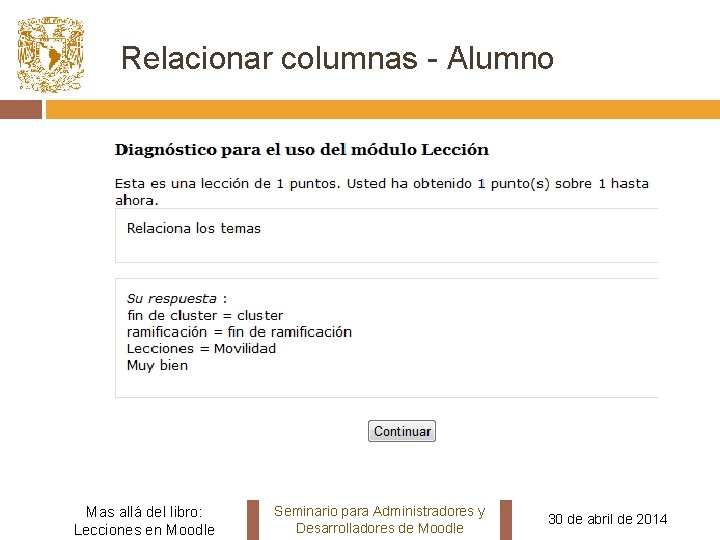Viewport: 720px width, 540px height.
Task: Click footer text 'Mas allá del libro: Lecciones en Moodle'
Action: [144, 520]
